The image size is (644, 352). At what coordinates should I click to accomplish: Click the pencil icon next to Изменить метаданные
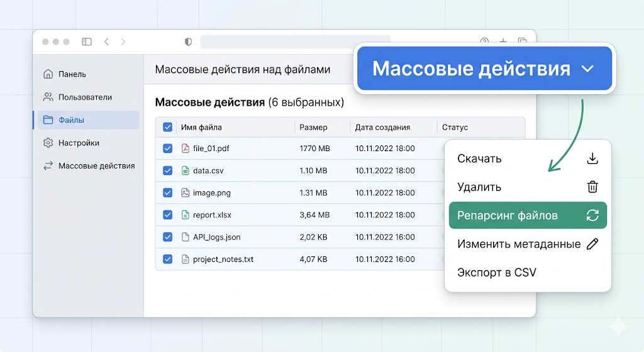click(x=592, y=244)
